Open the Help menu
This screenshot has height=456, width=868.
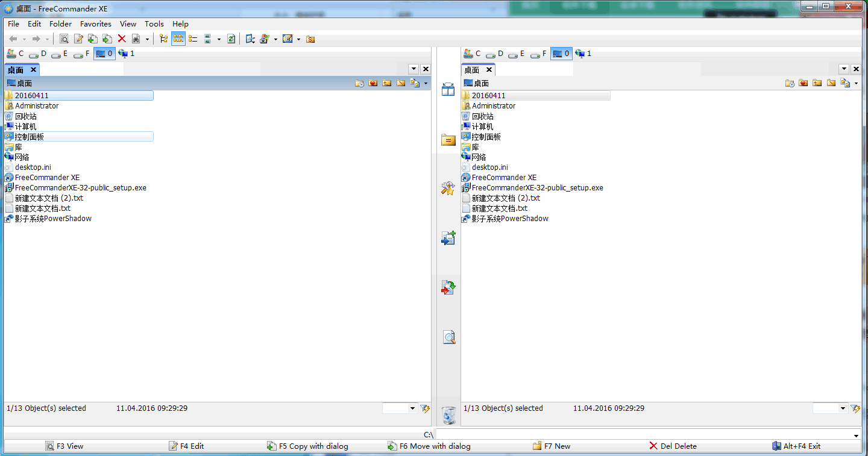(x=180, y=24)
